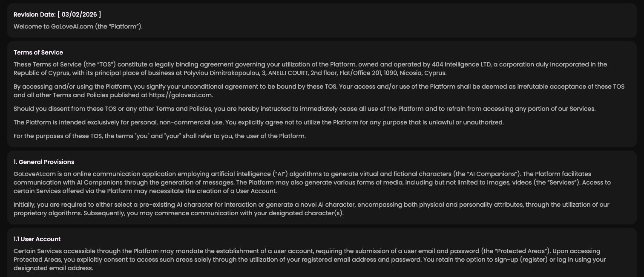Click the paragraph starting 'Should you dissent'
The height and width of the screenshot is (277, 644).
click(305, 109)
